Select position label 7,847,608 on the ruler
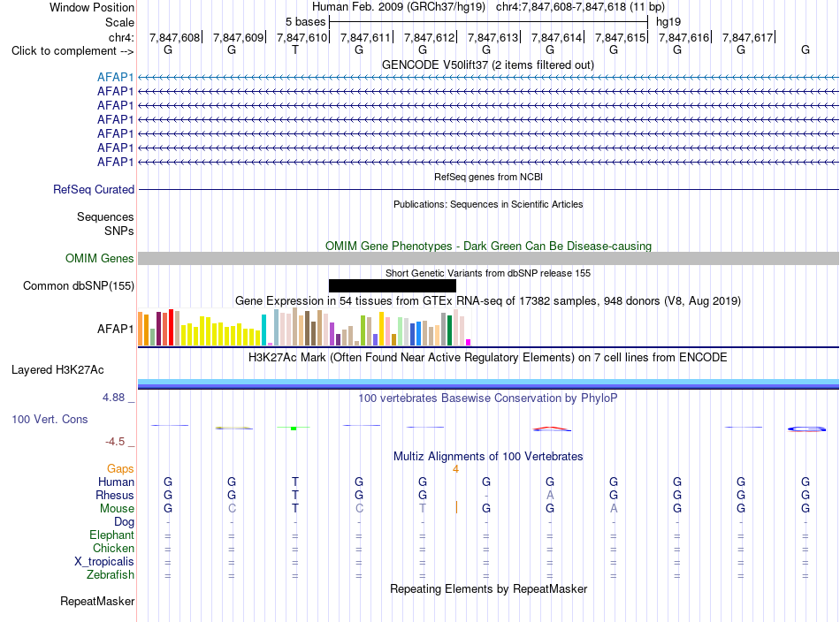 [x=174, y=37]
